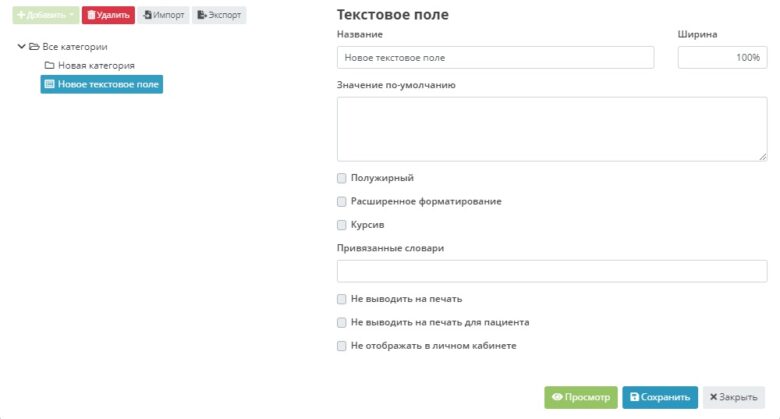Enable the Полужирный checkbox
This screenshot has width=780, height=419.
[342, 178]
